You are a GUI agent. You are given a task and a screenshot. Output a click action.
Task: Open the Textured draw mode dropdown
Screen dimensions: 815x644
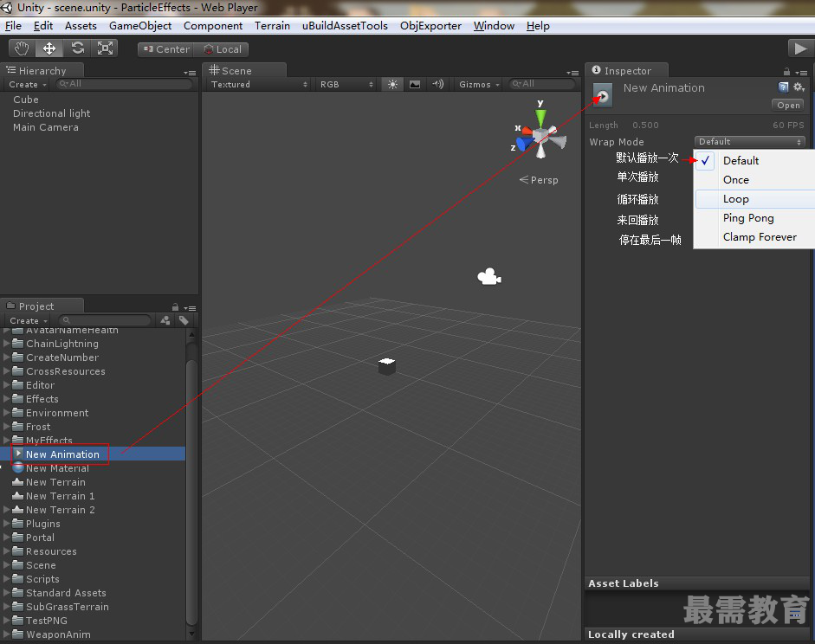click(258, 84)
